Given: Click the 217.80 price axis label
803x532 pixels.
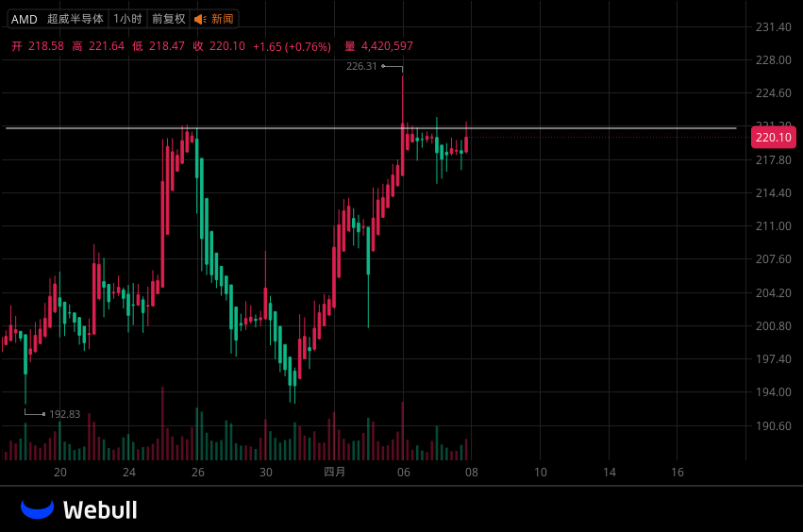Looking at the screenshot, I should pyautogui.click(x=774, y=160).
